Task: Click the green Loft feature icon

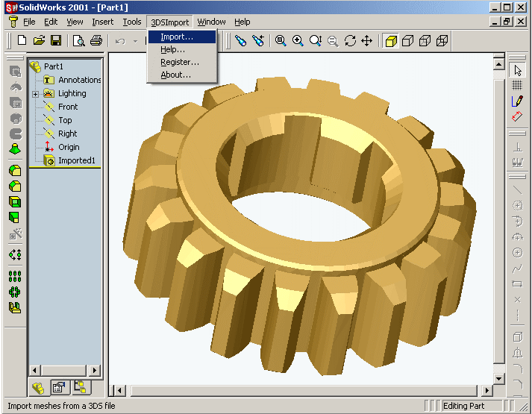Action: coord(15,149)
